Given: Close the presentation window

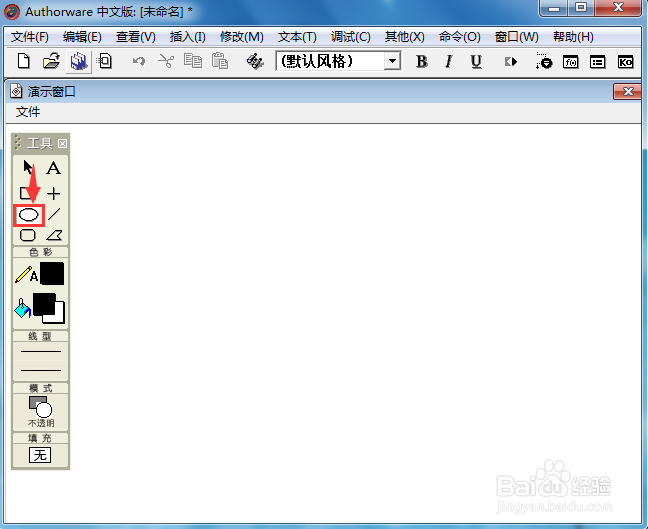Looking at the screenshot, I should pyautogui.click(x=627, y=91).
